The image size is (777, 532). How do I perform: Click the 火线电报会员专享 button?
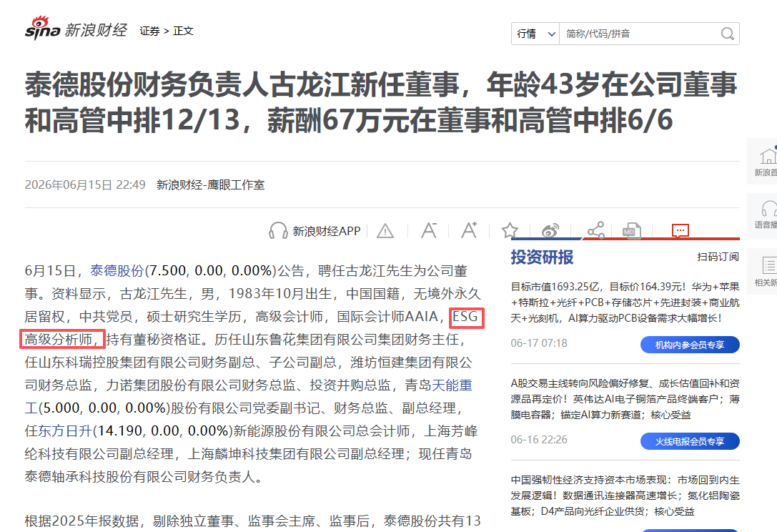pos(690,441)
